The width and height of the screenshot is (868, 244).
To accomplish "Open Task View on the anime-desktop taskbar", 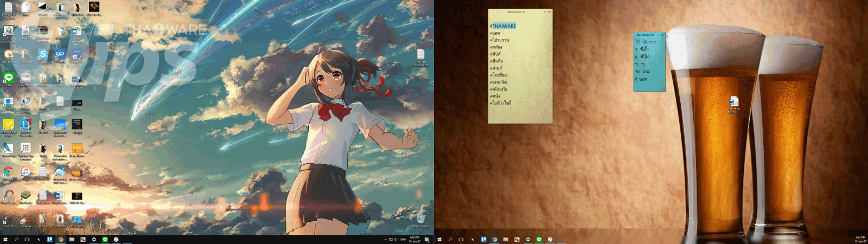I will point(27,239).
